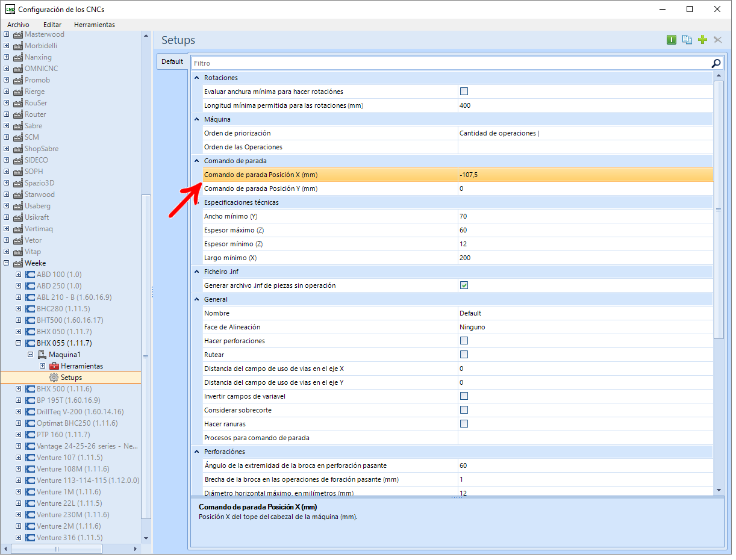This screenshot has height=560, width=736.
Task: Expand the Herramientas tree node
Action: (43, 366)
